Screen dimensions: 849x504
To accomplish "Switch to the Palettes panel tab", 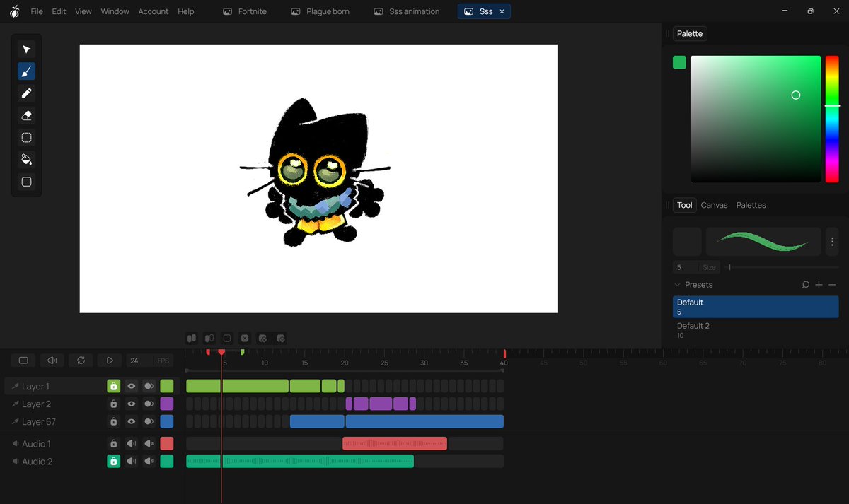I will [x=751, y=205].
